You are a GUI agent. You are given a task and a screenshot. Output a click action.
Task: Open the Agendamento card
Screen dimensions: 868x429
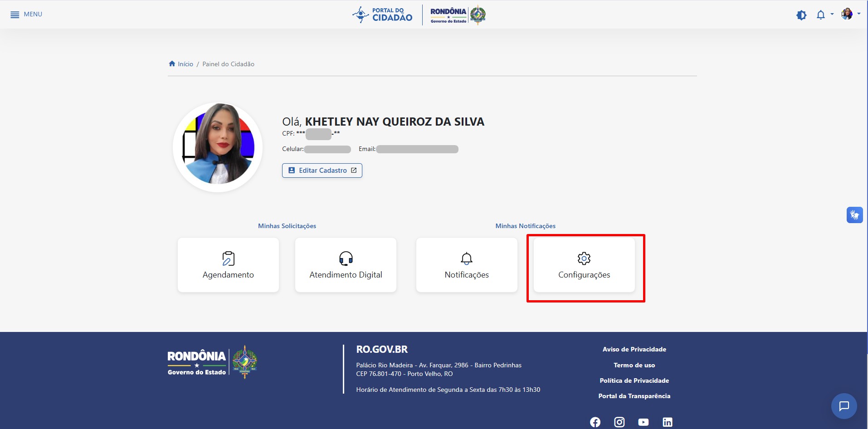[x=228, y=265]
